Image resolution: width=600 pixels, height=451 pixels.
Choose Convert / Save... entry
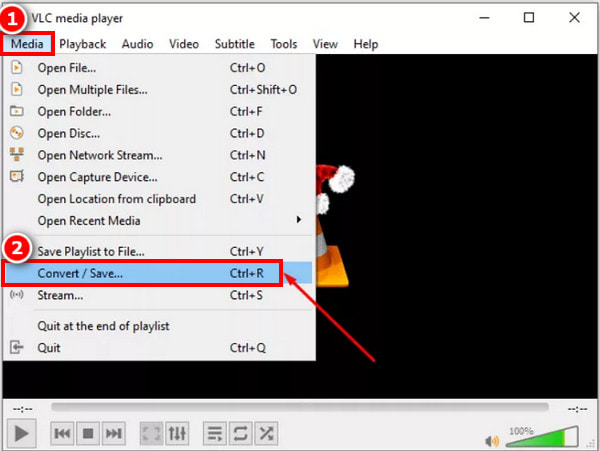[x=159, y=273]
